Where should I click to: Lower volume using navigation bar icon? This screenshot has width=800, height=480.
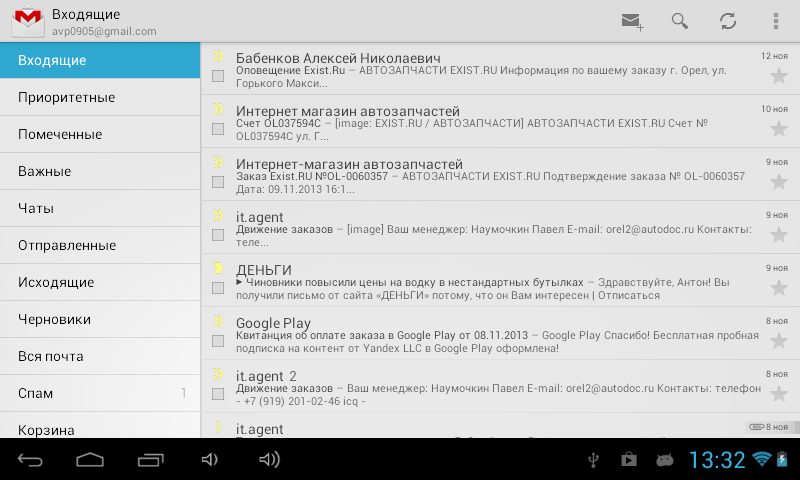tap(209, 460)
